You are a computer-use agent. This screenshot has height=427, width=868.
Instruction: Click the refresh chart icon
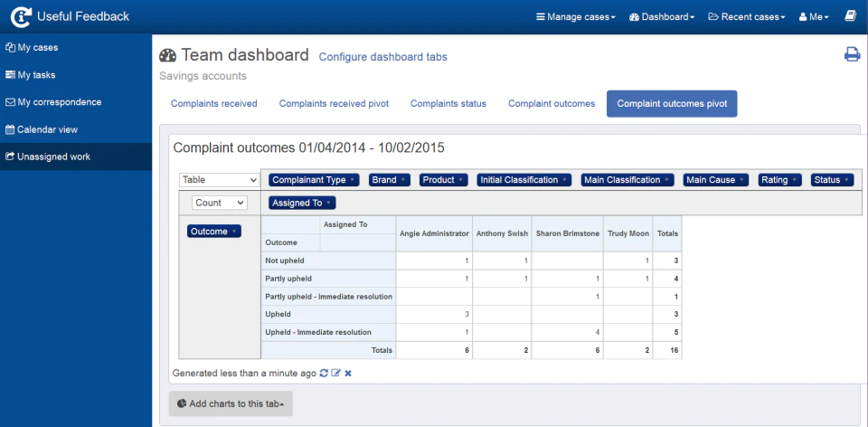[x=324, y=374]
